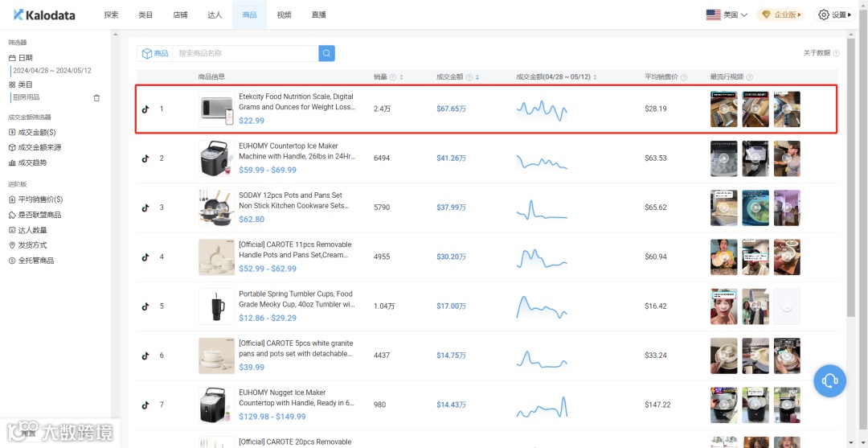Open the 设置 menu
The width and height of the screenshot is (868, 448).
pos(835,15)
